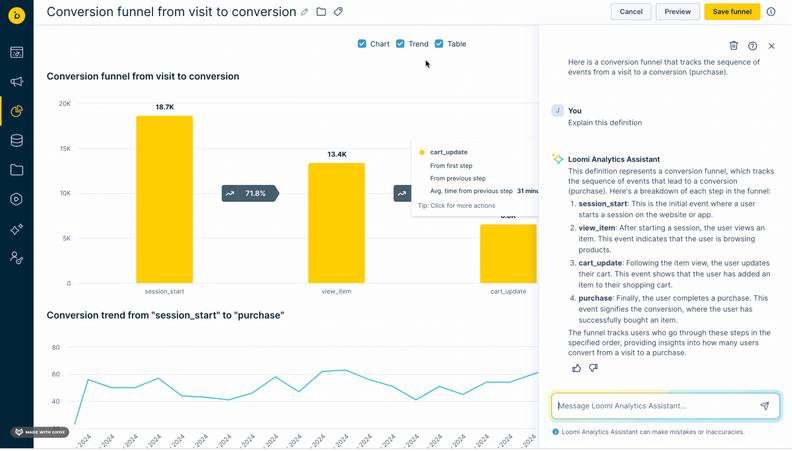Screen dimensions: 792x451
Task: Click the funnel title text
Action: (x=171, y=12)
